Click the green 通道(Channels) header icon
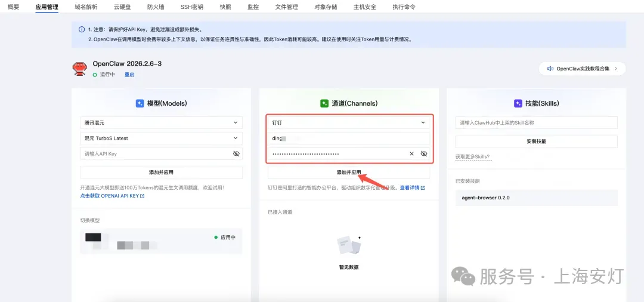644x302 pixels. [x=324, y=103]
